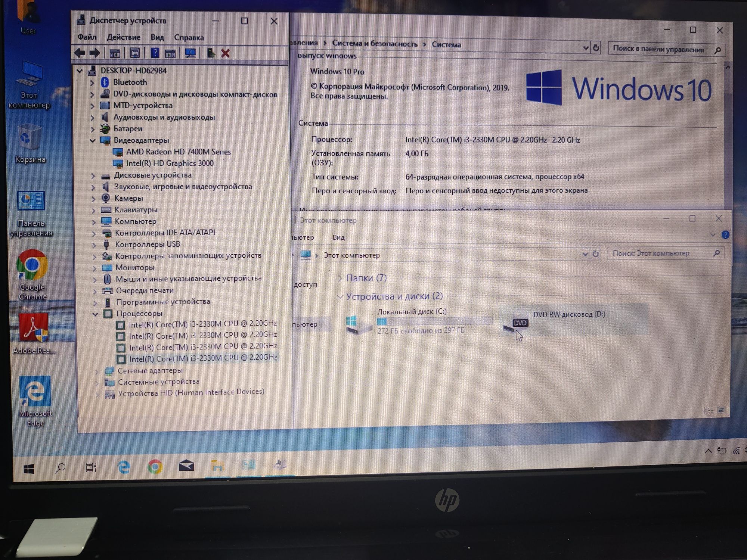
Task: Open Корзина desktop icon
Action: click(x=30, y=143)
